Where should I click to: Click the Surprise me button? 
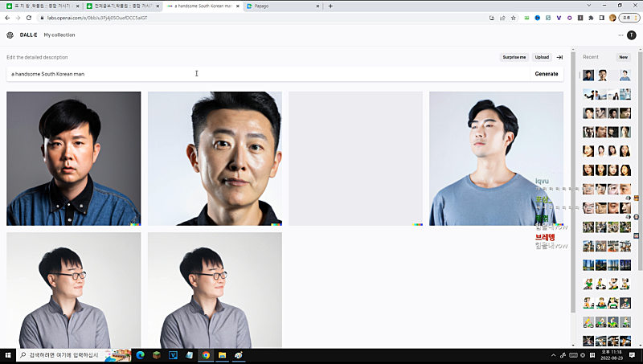tap(514, 57)
